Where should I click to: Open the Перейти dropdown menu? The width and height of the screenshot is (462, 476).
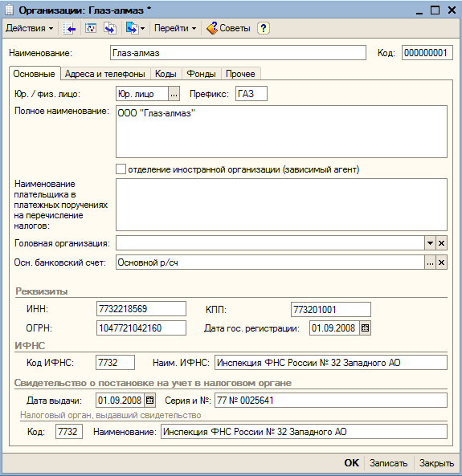point(175,28)
